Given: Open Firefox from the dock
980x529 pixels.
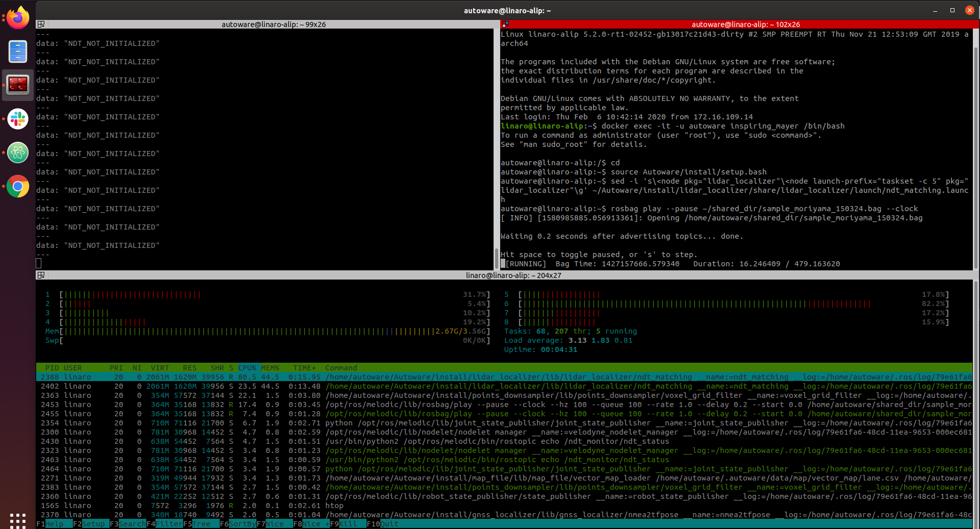Looking at the screenshot, I should pos(18,18).
